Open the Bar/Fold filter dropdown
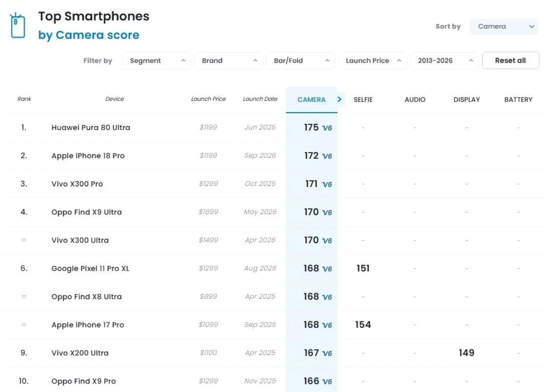557x392 pixels. (300, 61)
